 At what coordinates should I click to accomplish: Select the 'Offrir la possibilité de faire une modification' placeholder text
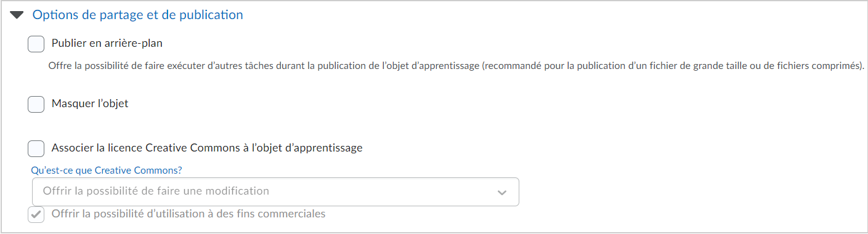pyautogui.click(x=156, y=191)
